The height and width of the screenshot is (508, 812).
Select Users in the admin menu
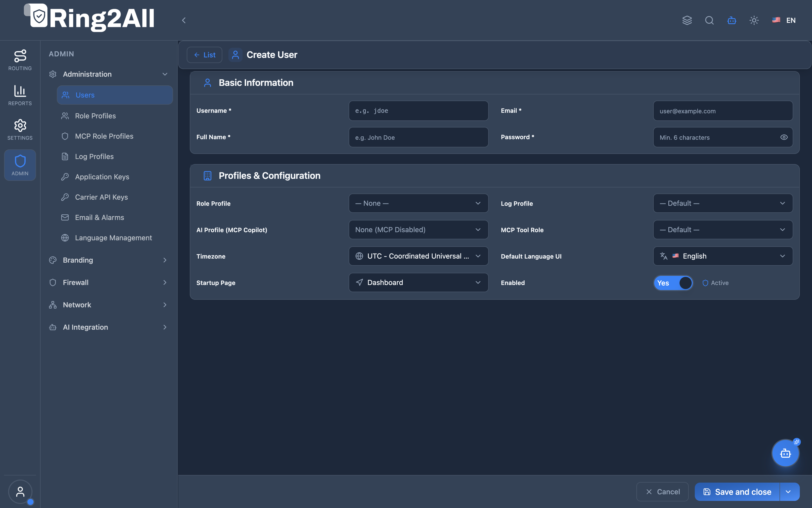click(115, 95)
